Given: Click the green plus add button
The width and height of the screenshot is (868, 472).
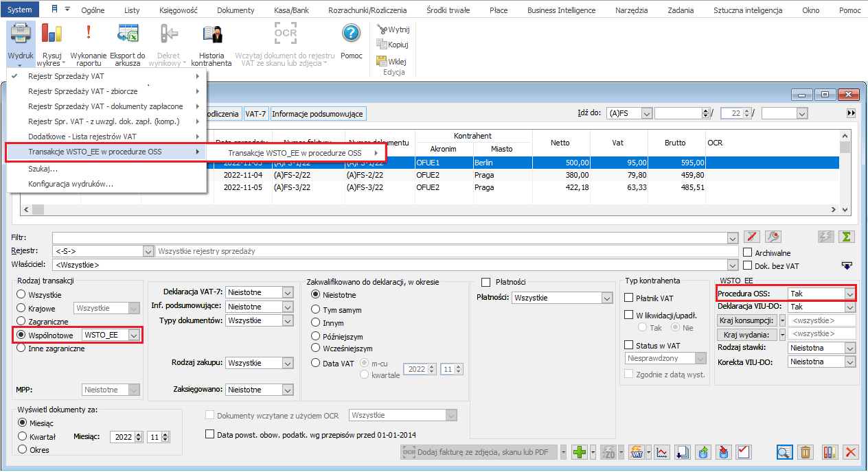Looking at the screenshot, I should point(580,452).
